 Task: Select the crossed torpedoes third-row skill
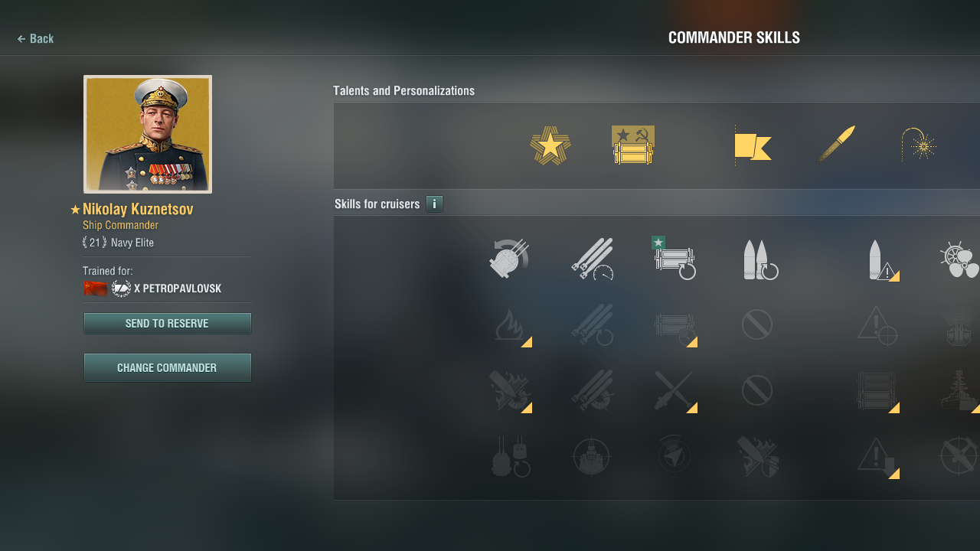click(675, 391)
